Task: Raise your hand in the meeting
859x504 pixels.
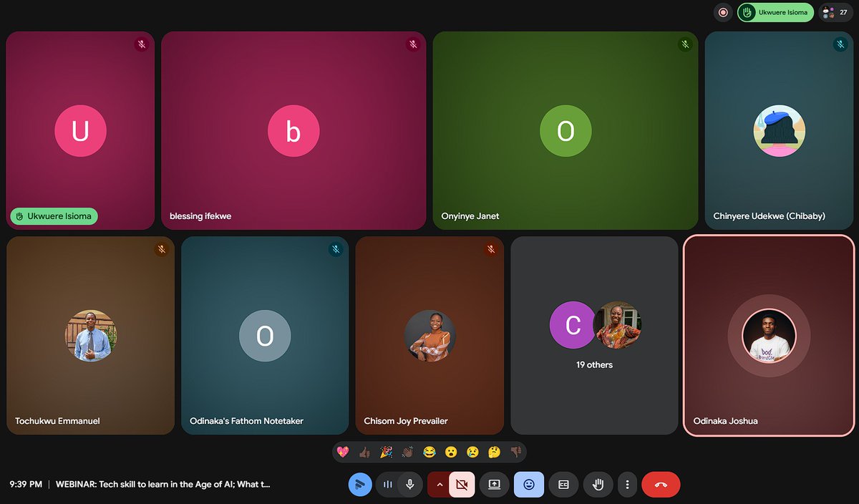Action: click(x=598, y=485)
